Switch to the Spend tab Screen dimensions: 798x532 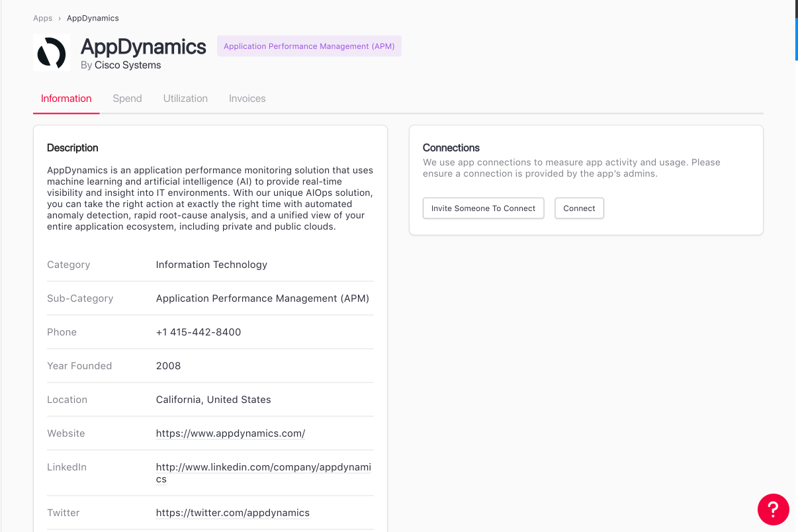127,99
